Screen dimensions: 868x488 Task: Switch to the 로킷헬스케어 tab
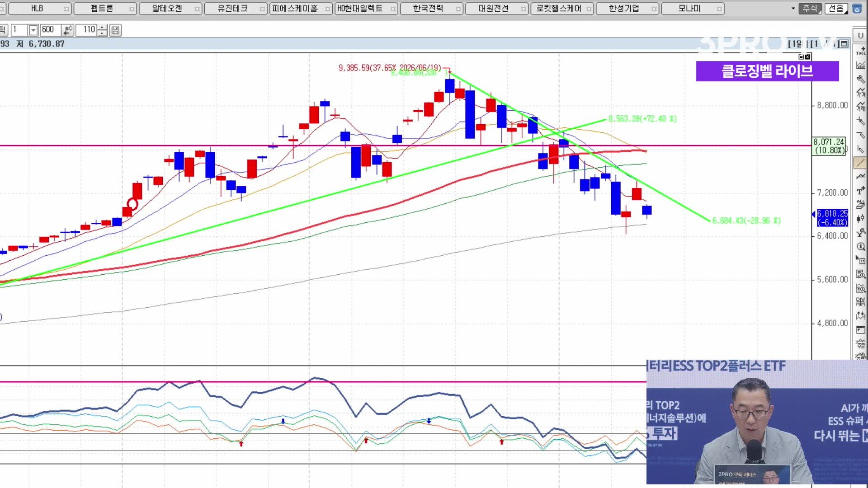coord(559,9)
